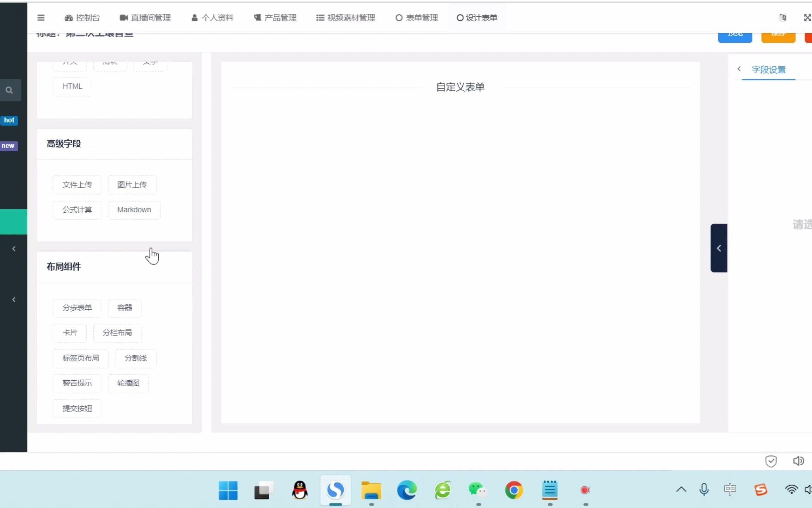Click the 分步表单 layout component
Screen dimensions: 812x508
(76, 307)
